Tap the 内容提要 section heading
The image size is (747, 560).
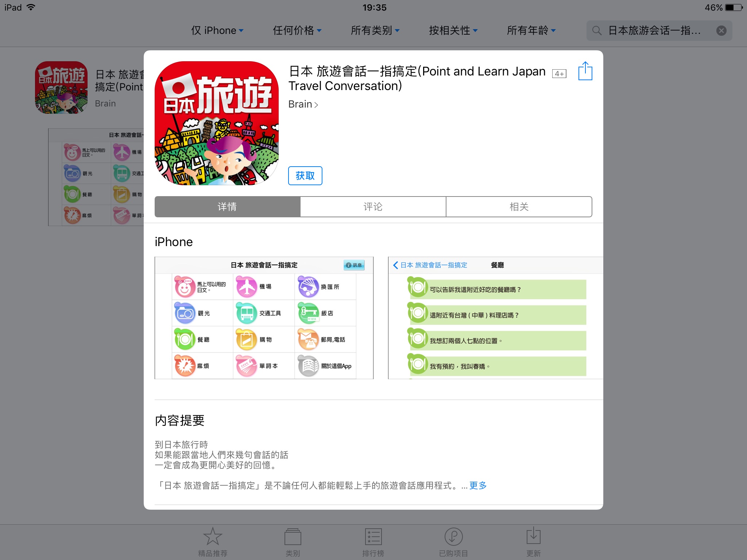179,420
